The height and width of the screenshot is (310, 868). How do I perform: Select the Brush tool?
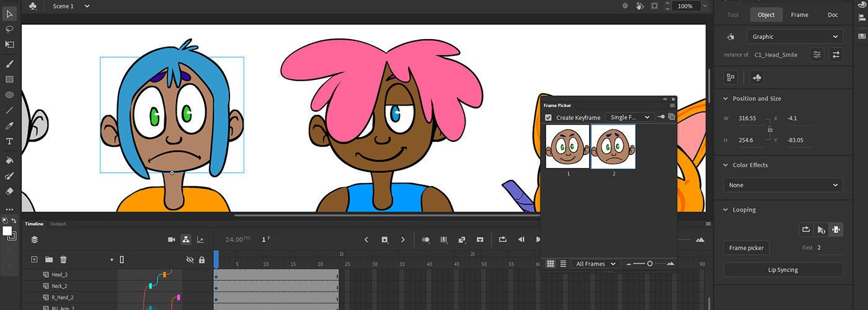click(10, 64)
